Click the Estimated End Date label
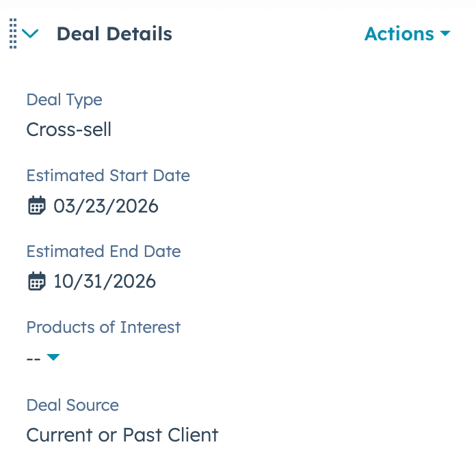The width and height of the screenshot is (476, 462). (x=103, y=252)
